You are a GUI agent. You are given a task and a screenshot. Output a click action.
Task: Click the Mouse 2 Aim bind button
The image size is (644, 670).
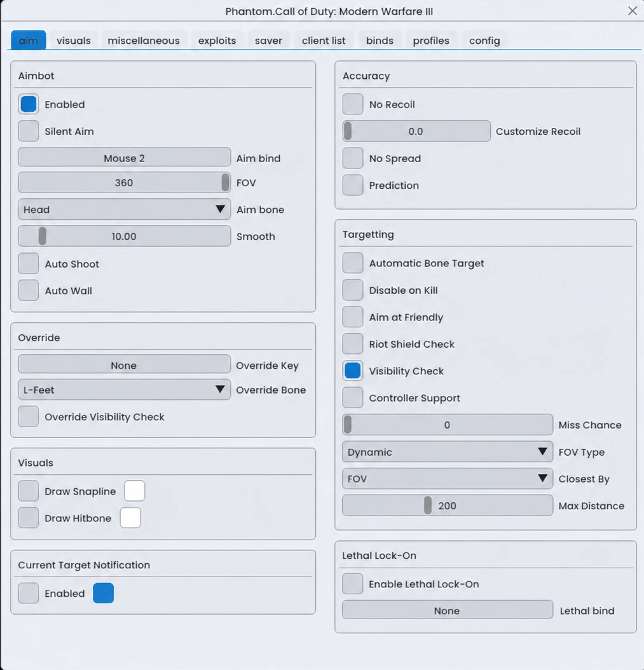tap(125, 158)
